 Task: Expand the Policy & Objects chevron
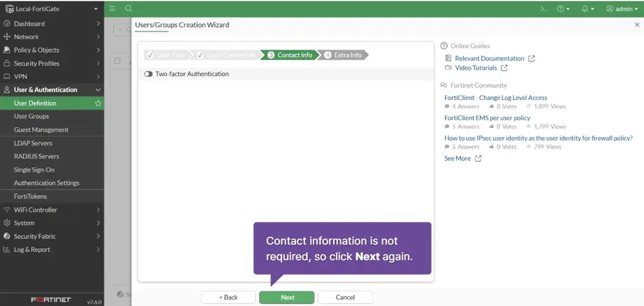[98, 50]
